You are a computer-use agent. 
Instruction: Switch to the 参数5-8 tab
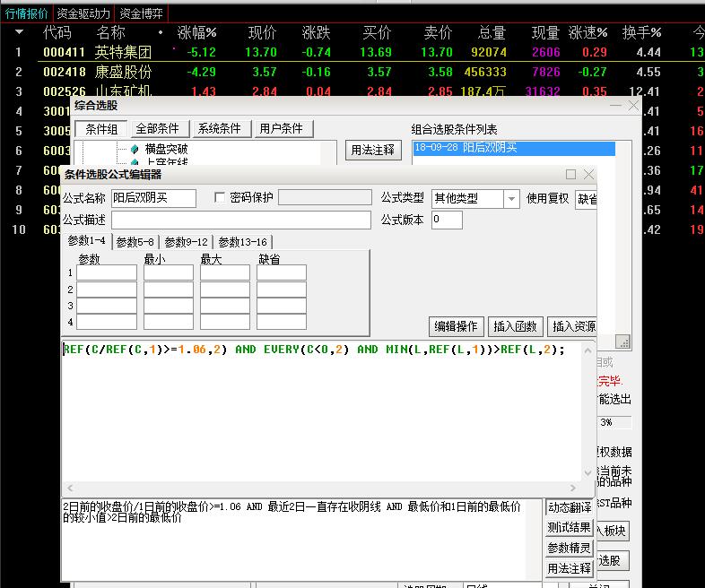[x=135, y=242]
